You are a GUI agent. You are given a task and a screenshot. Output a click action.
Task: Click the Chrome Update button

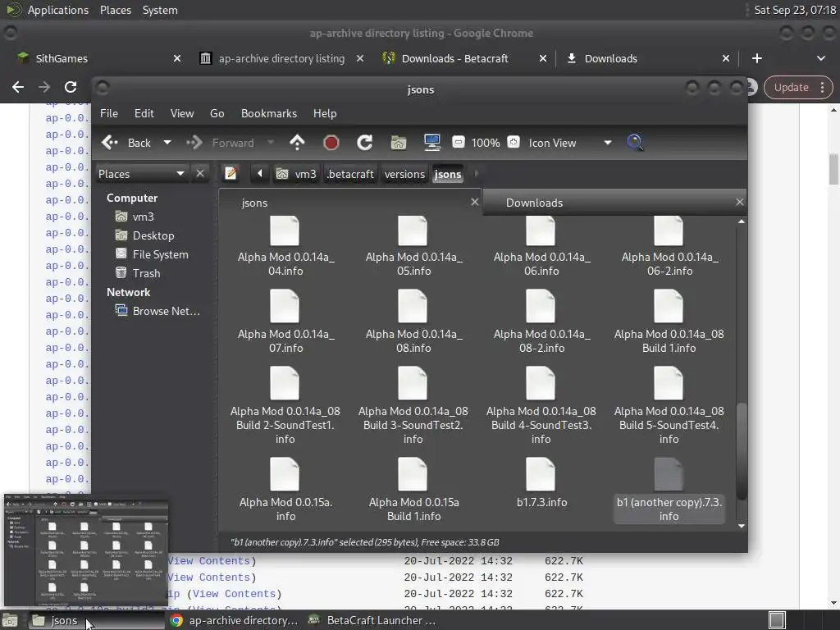(x=797, y=87)
